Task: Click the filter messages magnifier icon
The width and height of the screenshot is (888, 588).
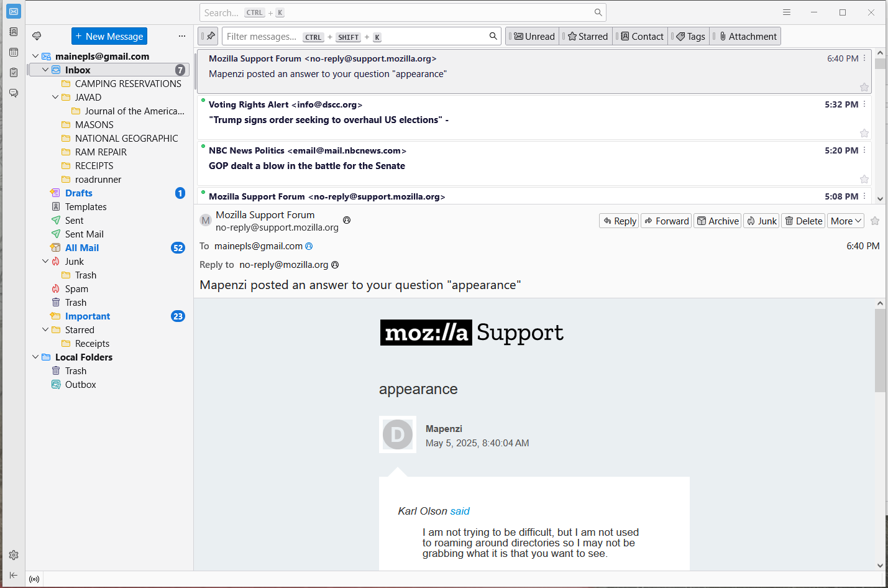Action: [x=493, y=36]
